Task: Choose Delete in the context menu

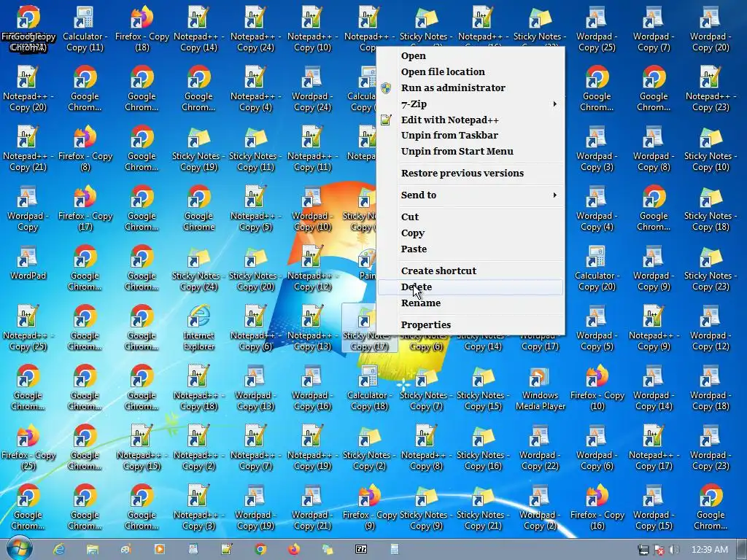Action: (x=471, y=287)
